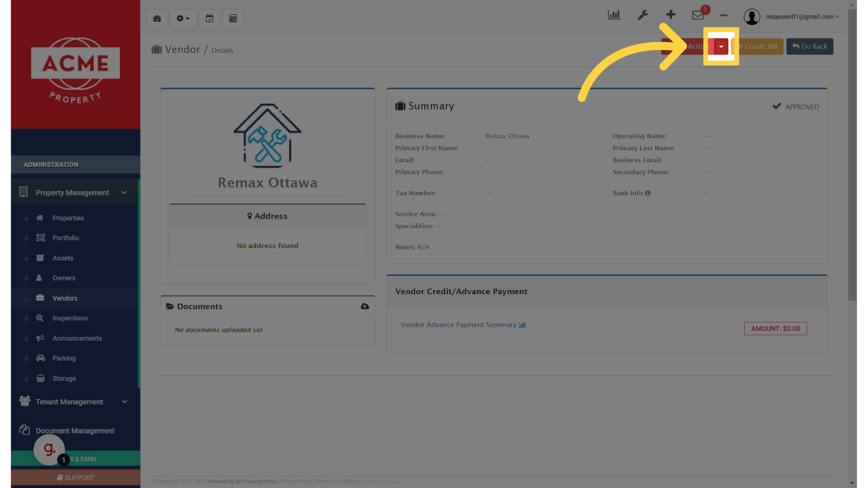Click the Assets icon in sidebar
Viewport: 868px width, 488px height.
coord(40,258)
